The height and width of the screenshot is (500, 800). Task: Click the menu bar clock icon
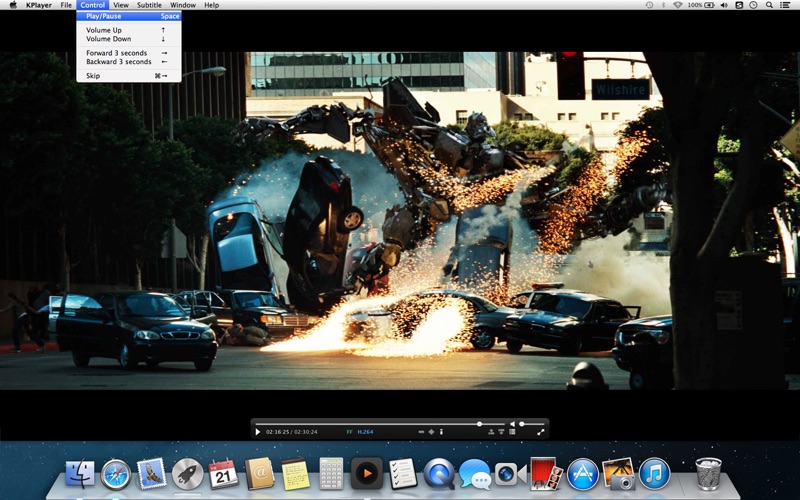[x=754, y=5]
